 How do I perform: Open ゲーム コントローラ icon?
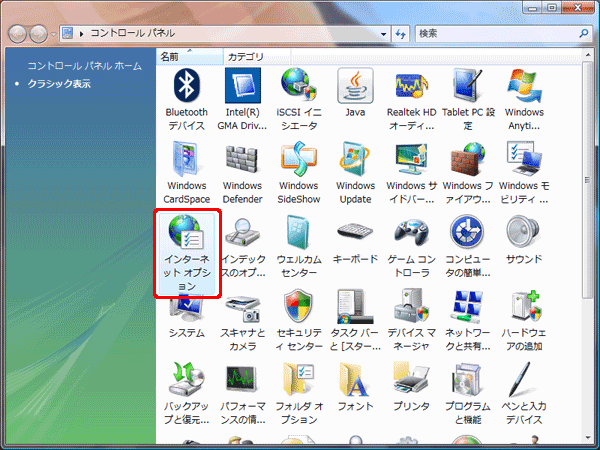[x=411, y=246]
